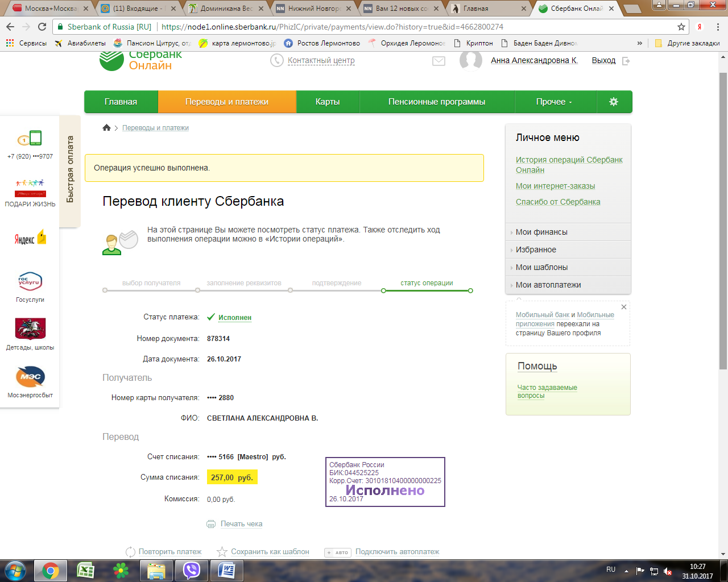Click the user avatar icon

471,61
